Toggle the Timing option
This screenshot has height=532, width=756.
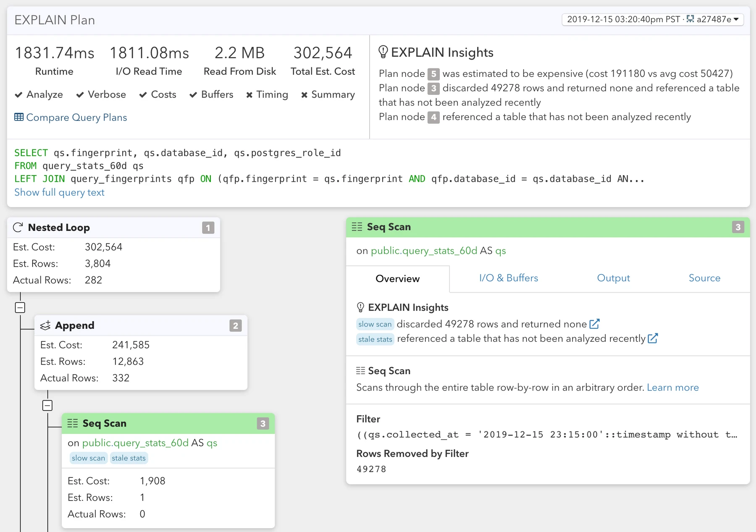tap(267, 94)
